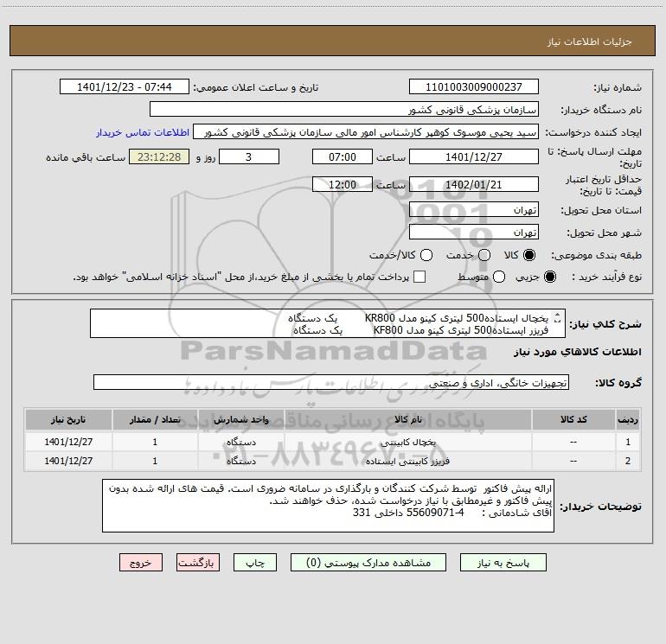
Task: Click the تاریخ نیاز column header
Action: pyautogui.click(x=68, y=420)
